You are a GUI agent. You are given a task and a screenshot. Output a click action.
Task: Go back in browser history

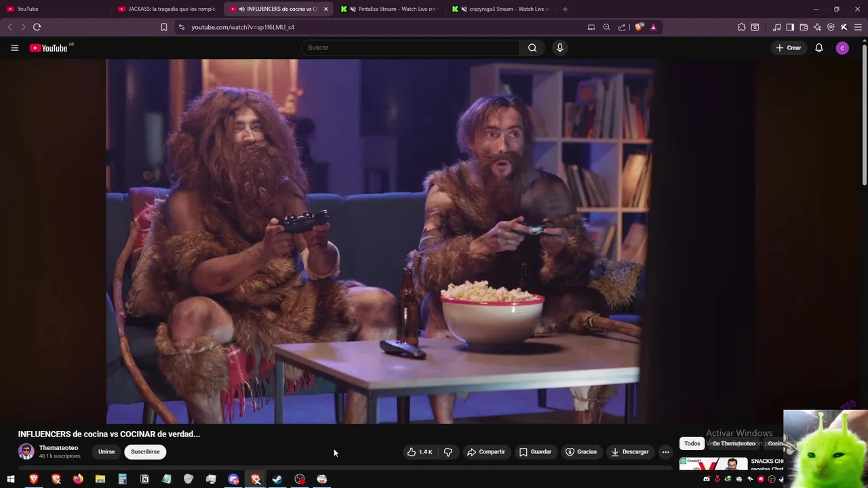click(9, 27)
